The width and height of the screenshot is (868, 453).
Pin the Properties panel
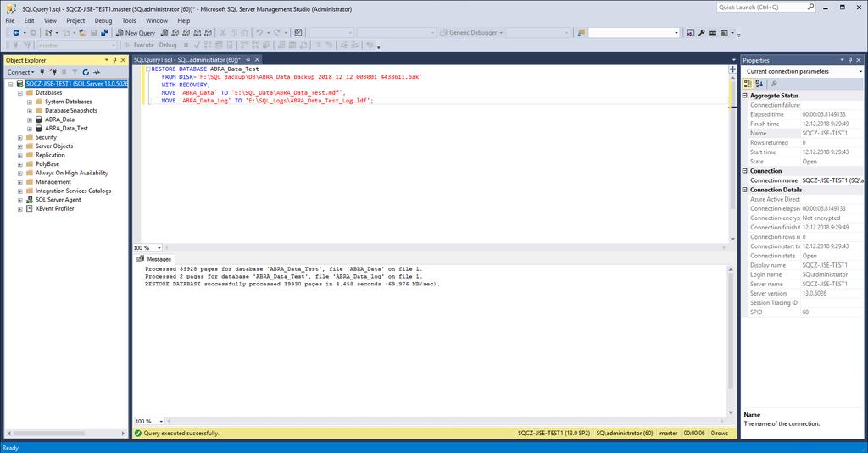[850, 60]
